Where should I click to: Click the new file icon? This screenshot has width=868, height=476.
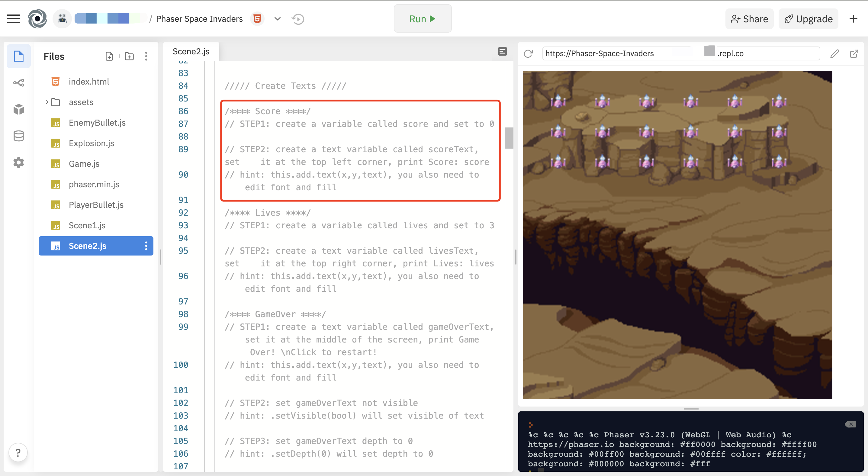tap(109, 56)
